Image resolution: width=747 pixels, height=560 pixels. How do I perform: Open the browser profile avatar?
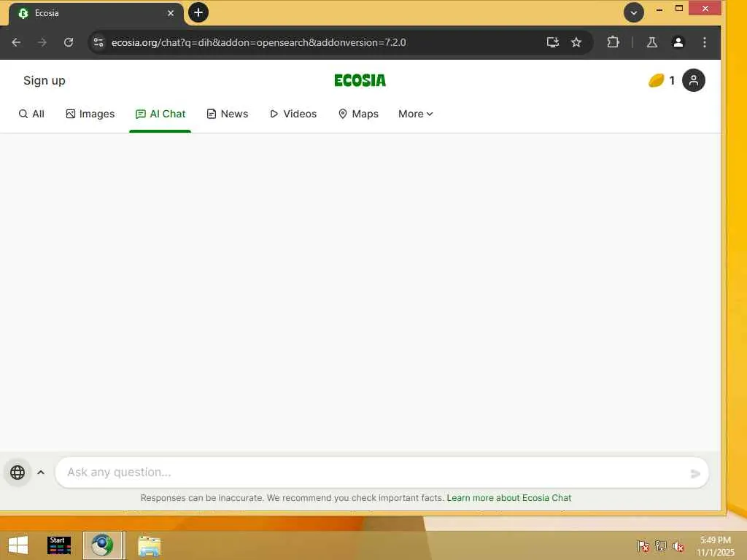[x=678, y=42]
